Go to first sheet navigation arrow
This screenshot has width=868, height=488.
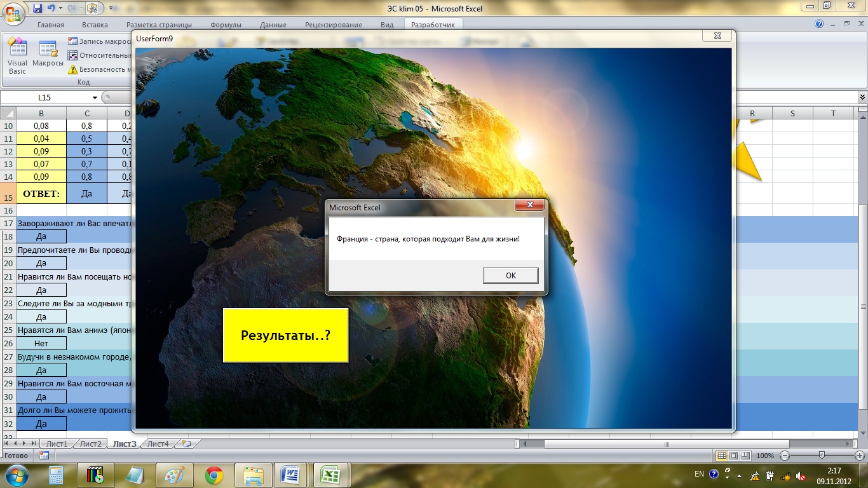point(6,444)
